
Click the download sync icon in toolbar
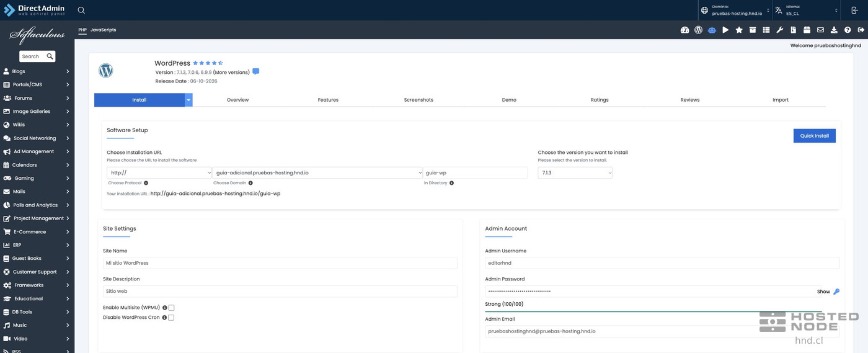(834, 30)
